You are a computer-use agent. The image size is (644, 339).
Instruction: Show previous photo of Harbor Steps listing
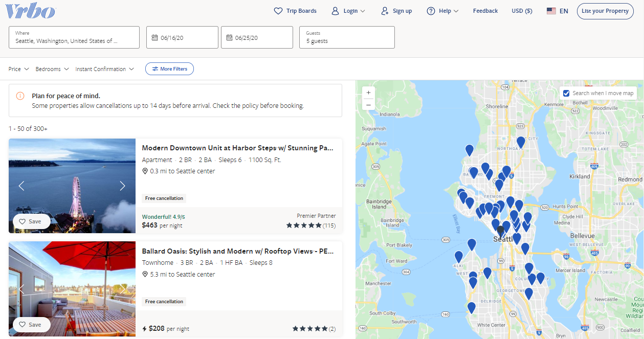[x=21, y=186]
